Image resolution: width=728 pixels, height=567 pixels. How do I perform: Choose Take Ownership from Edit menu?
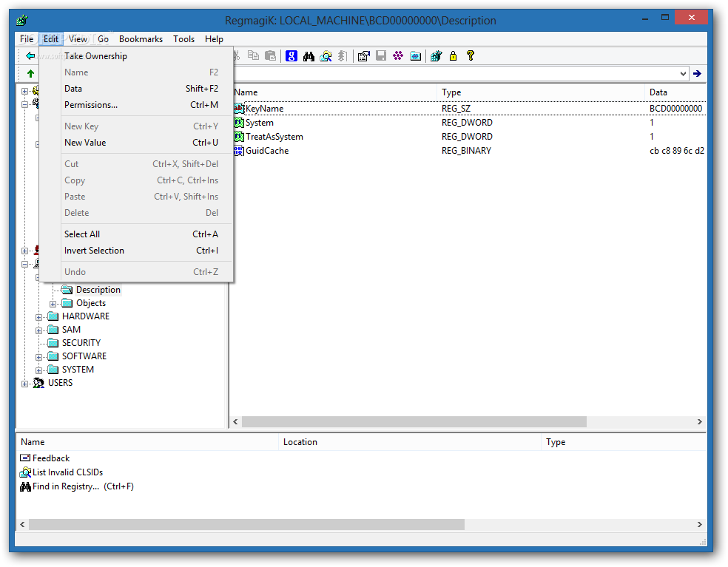click(136, 56)
